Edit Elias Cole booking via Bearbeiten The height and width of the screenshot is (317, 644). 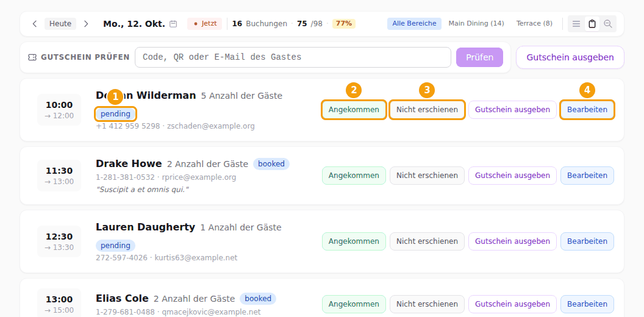587,304
